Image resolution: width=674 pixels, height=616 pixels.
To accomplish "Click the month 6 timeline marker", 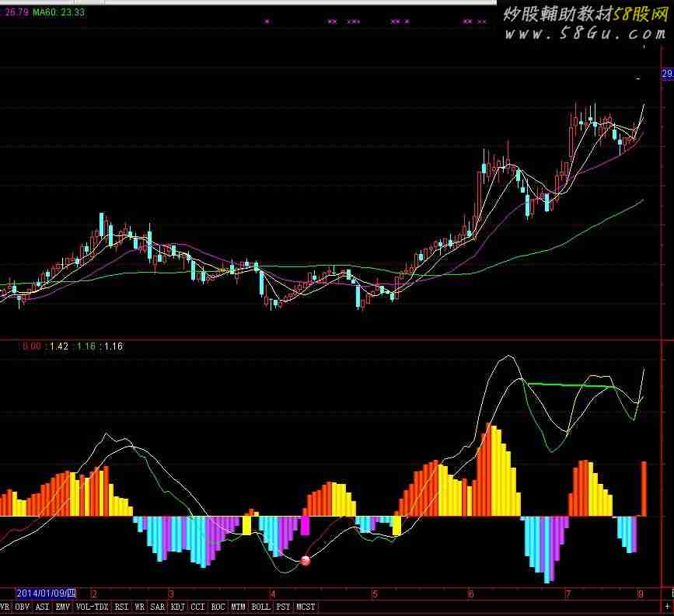I will [470, 594].
